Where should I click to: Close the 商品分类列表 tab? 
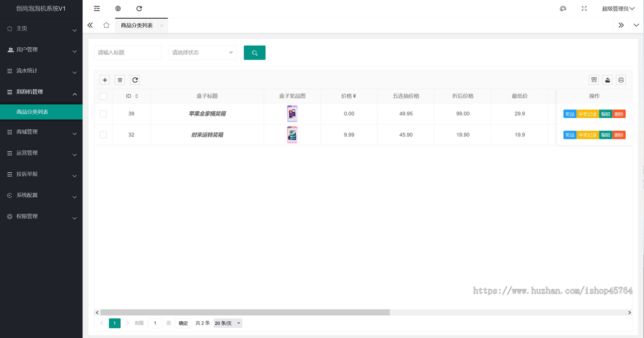[x=162, y=26]
